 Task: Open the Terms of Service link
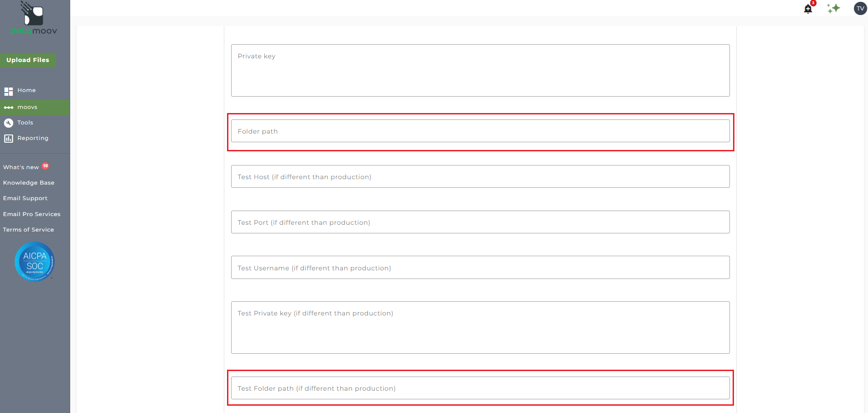tap(28, 230)
